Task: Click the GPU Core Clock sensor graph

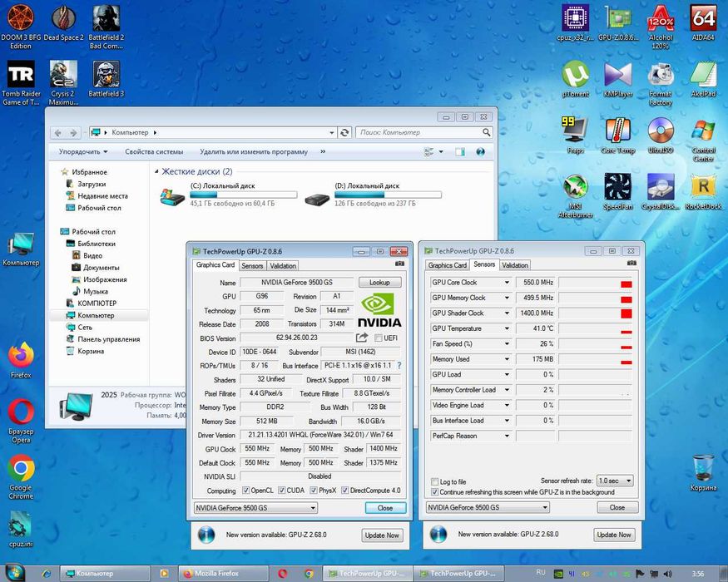Action: coord(595,282)
